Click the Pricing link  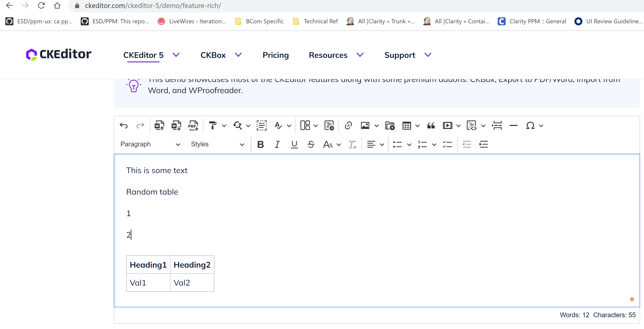[x=276, y=55]
